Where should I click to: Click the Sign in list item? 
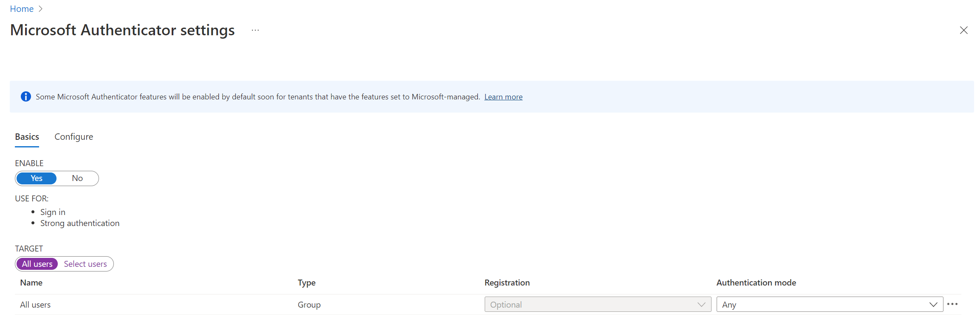coord(53,212)
